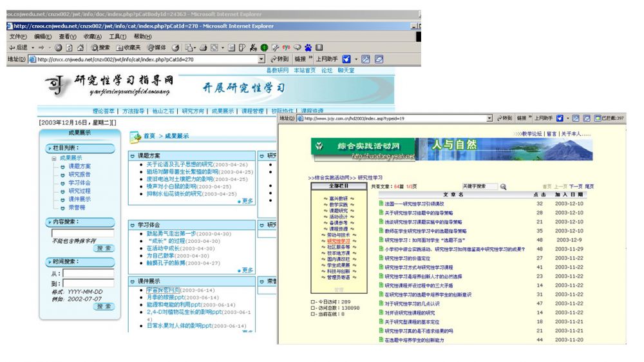Click the 后退 Back button
Image resolution: width=644 pixels, height=362 pixels.
click(x=19, y=48)
